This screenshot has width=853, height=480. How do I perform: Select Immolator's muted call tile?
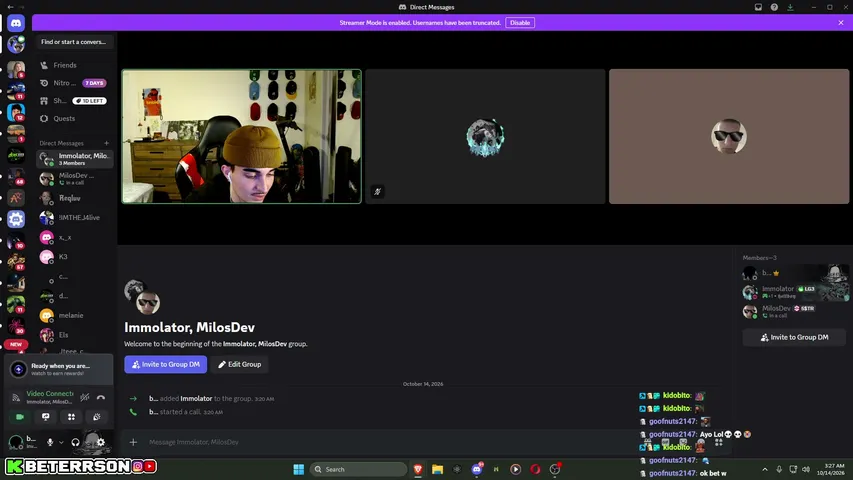[x=485, y=137]
